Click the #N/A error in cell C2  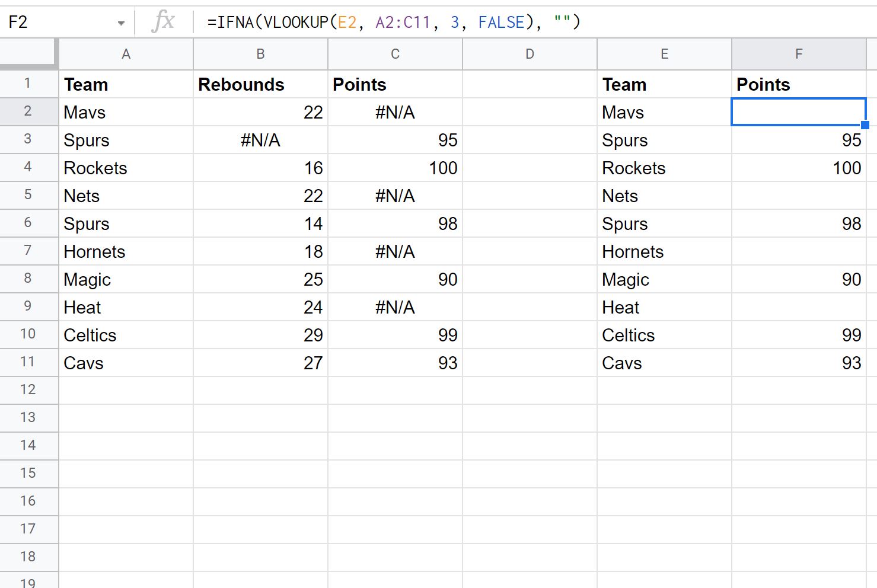point(395,113)
